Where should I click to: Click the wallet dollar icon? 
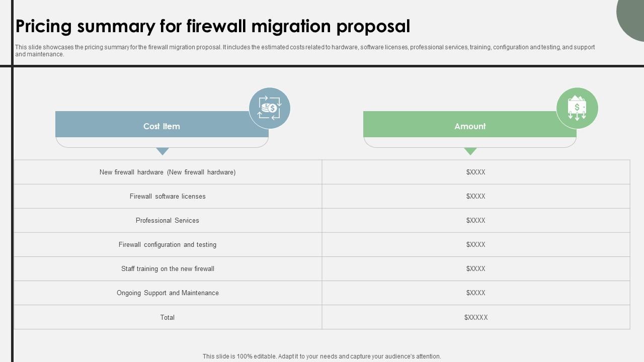click(577, 108)
